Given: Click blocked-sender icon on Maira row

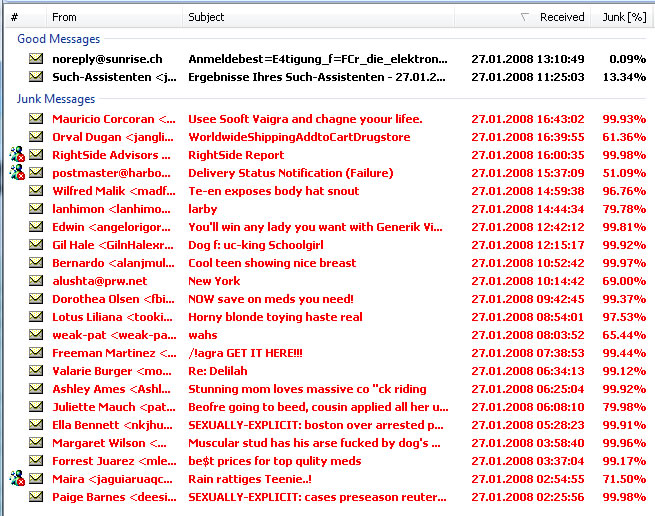Looking at the screenshot, I should pyautogui.click(x=17, y=478).
